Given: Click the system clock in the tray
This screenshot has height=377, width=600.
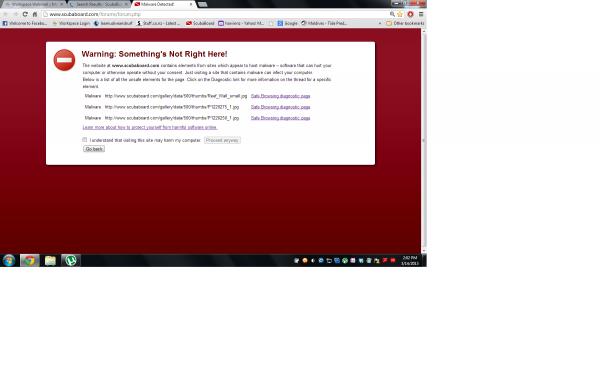Looking at the screenshot, I should [409, 261].
